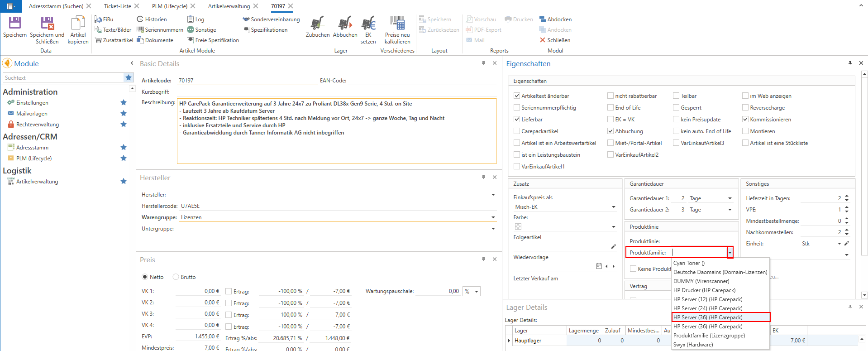Uncheck the Kommissionieren checkbox
Screen dimensions: 868x351
point(745,120)
